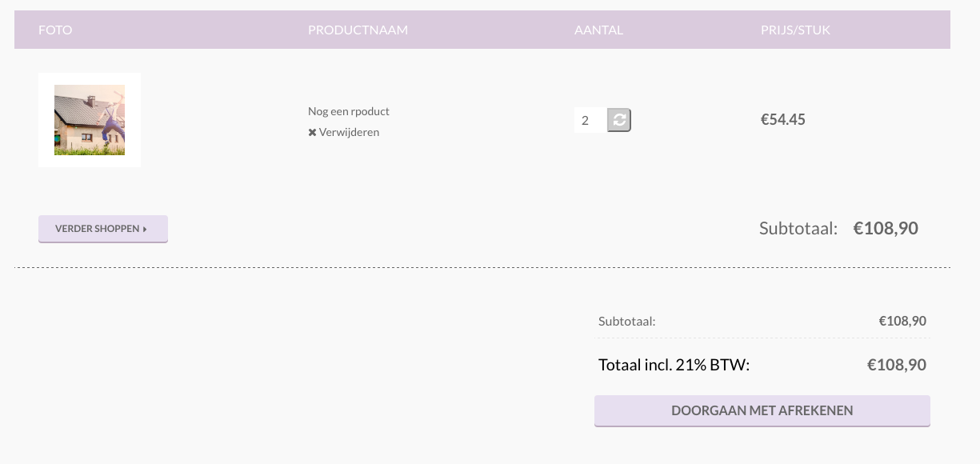Select the PRODUCTNAAM column header
Image resolution: width=980 pixels, height=464 pixels.
click(358, 30)
